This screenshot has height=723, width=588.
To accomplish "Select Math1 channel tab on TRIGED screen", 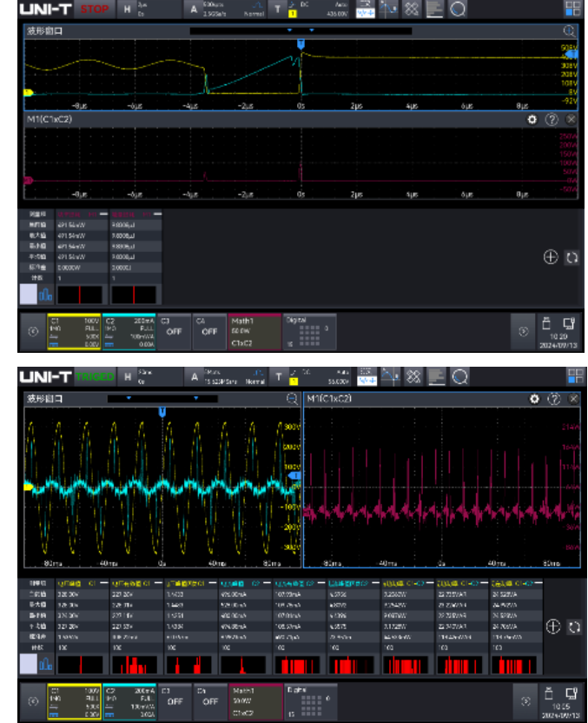I will tap(253, 698).
